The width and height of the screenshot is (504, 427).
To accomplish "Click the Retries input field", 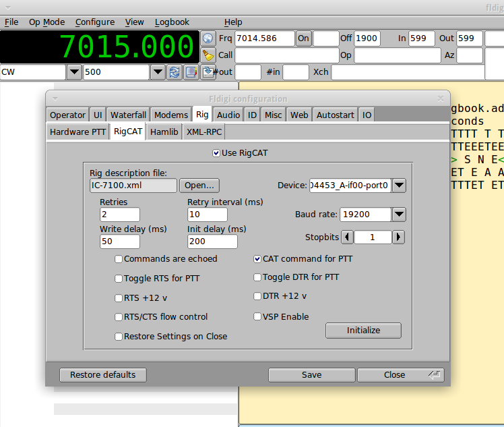I will tap(120, 215).
